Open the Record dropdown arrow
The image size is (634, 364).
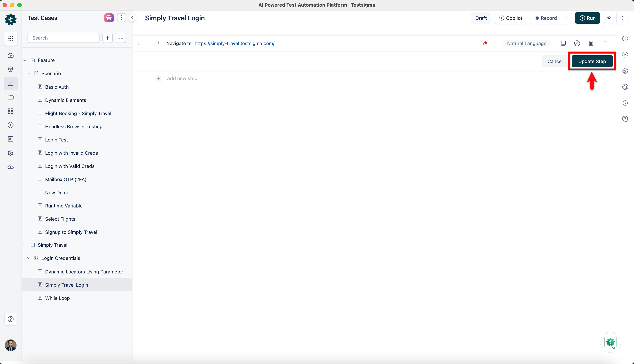click(566, 18)
